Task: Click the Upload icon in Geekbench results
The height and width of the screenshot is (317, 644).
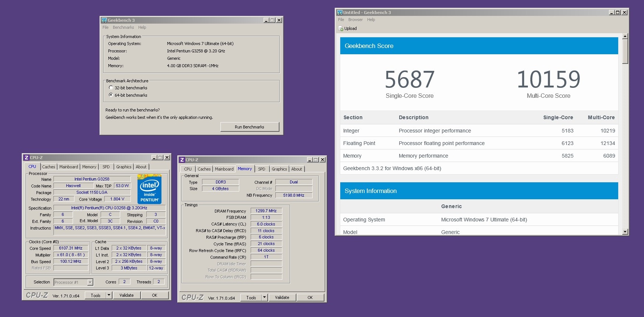Action: point(341,28)
